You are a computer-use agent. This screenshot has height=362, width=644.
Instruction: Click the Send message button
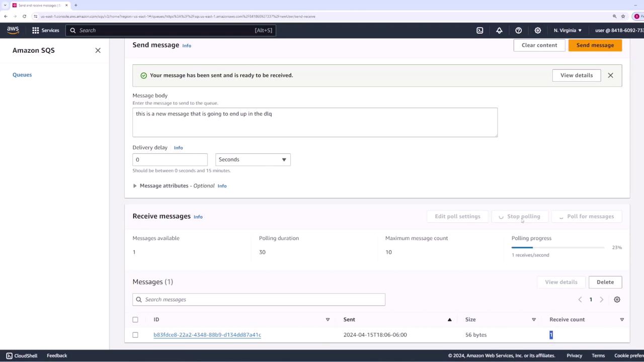pos(595,45)
